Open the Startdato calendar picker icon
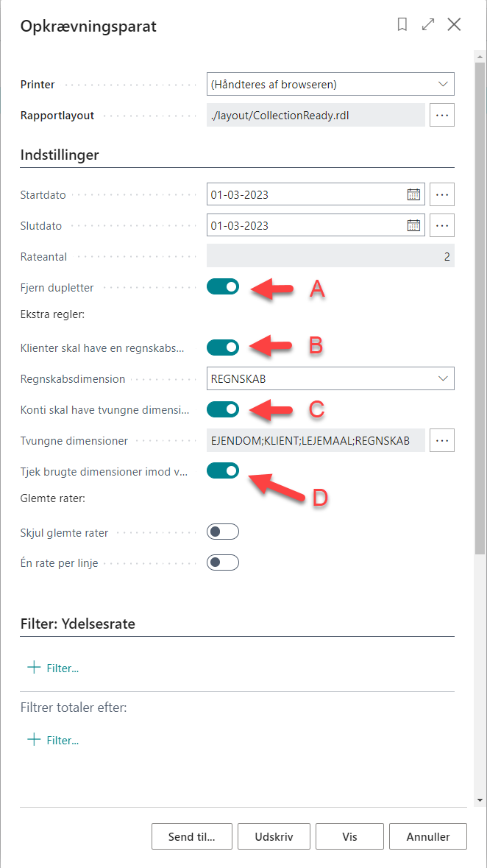487x868 pixels. point(413,194)
